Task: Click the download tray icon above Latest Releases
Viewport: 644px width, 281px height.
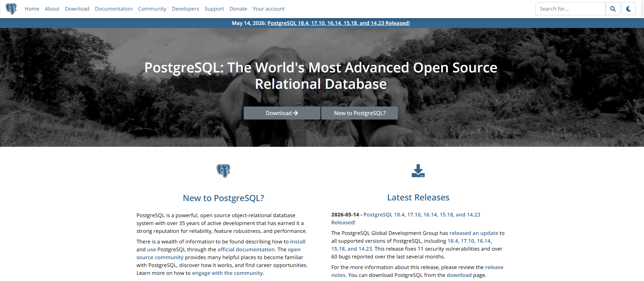Action: pos(418,171)
